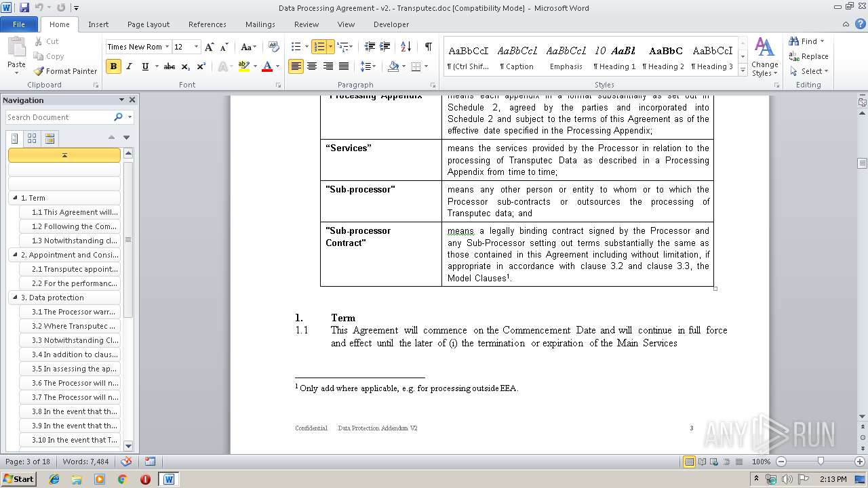Click the font color swatch
868x488 pixels.
point(267,66)
